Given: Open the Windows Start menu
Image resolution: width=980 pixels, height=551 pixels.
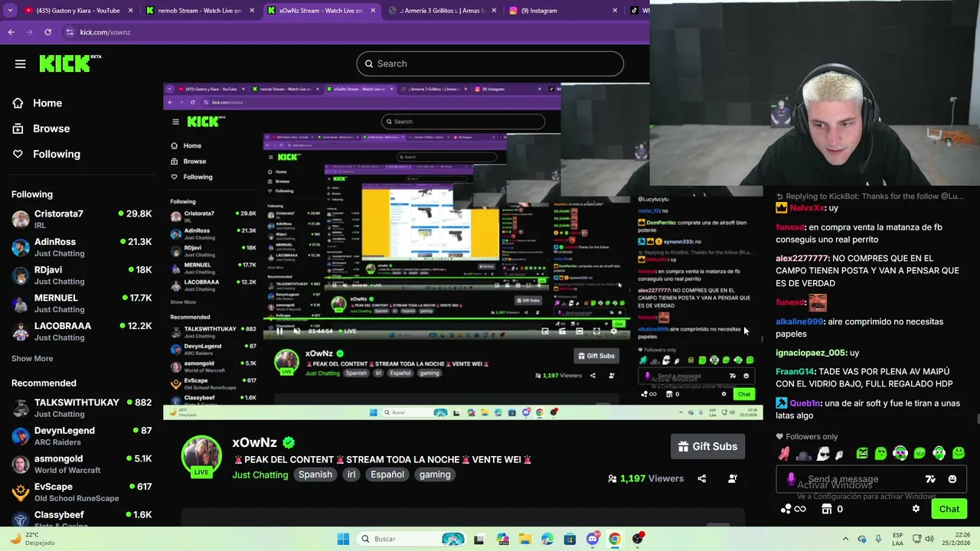Looking at the screenshot, I should (343, 539).
